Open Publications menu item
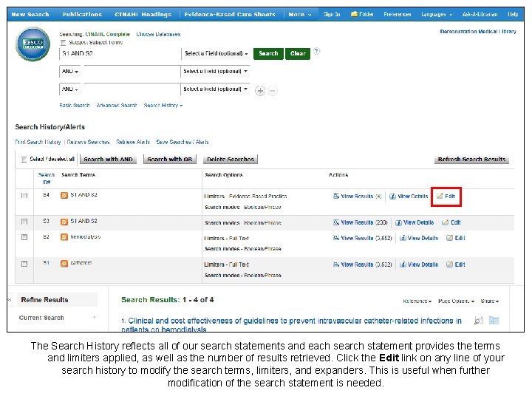 point(82,14)
